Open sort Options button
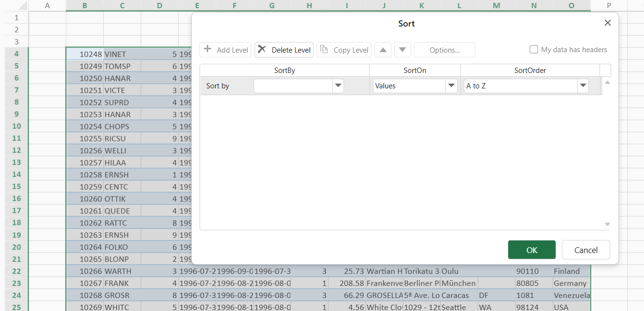The height and width of the screenshot is (311, 644). click(444, 50)
